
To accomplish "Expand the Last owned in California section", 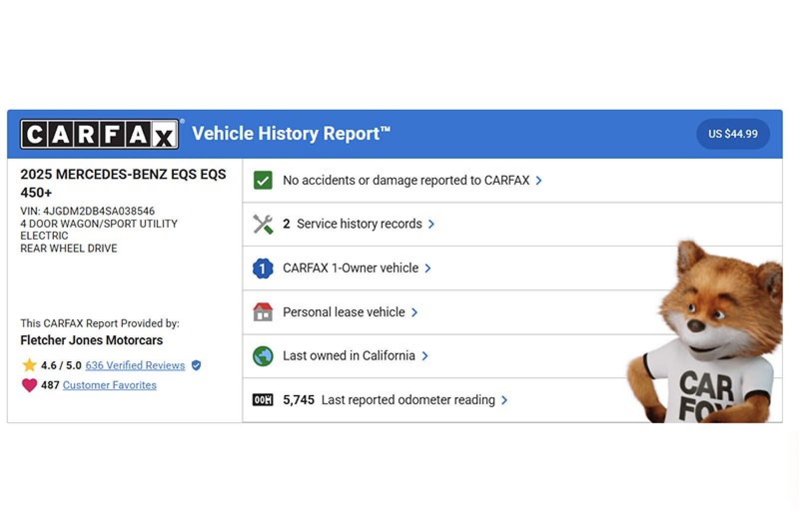I will (425, 356).
